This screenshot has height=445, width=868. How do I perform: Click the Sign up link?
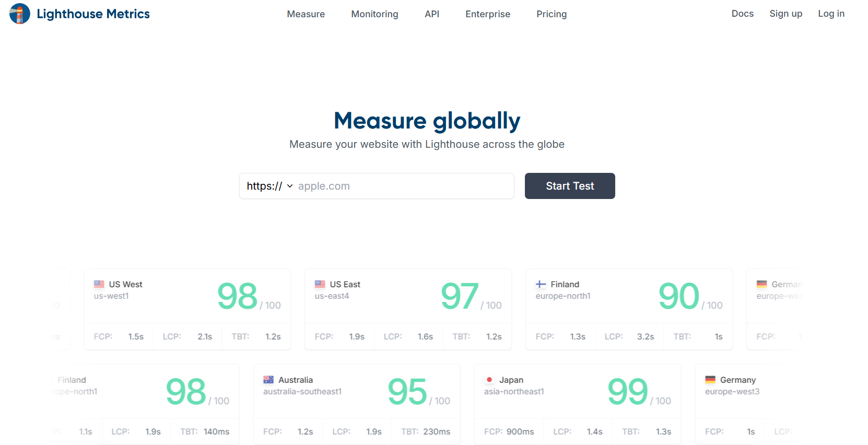tap(786, 14)
